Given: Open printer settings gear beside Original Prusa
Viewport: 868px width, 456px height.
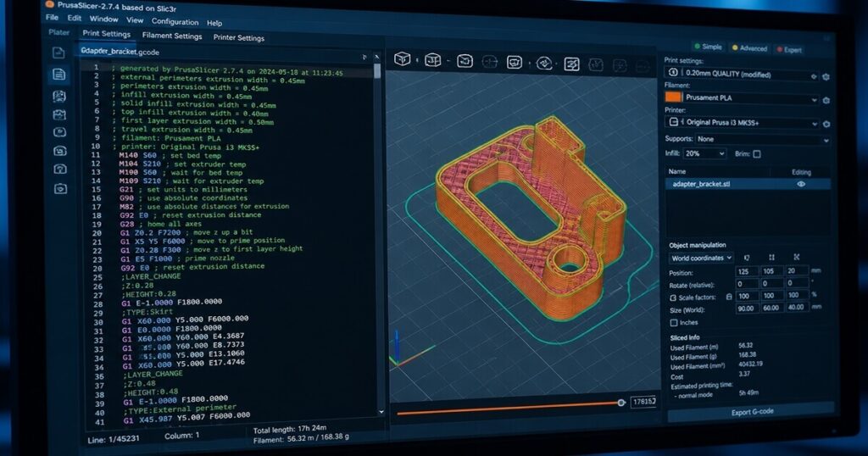Looking at the screenshot, I should pyautogui.click(x=826, y=125).
